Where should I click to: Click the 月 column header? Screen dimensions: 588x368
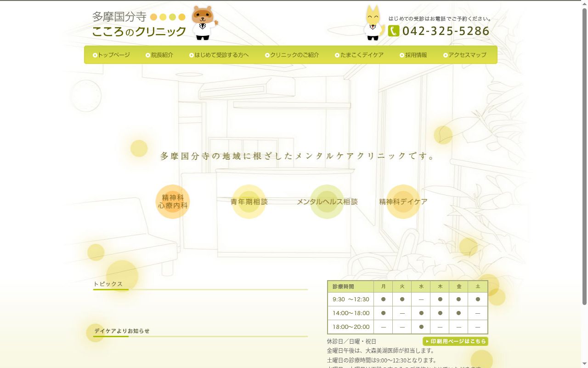pyautogui.click(x=383, y=287)
